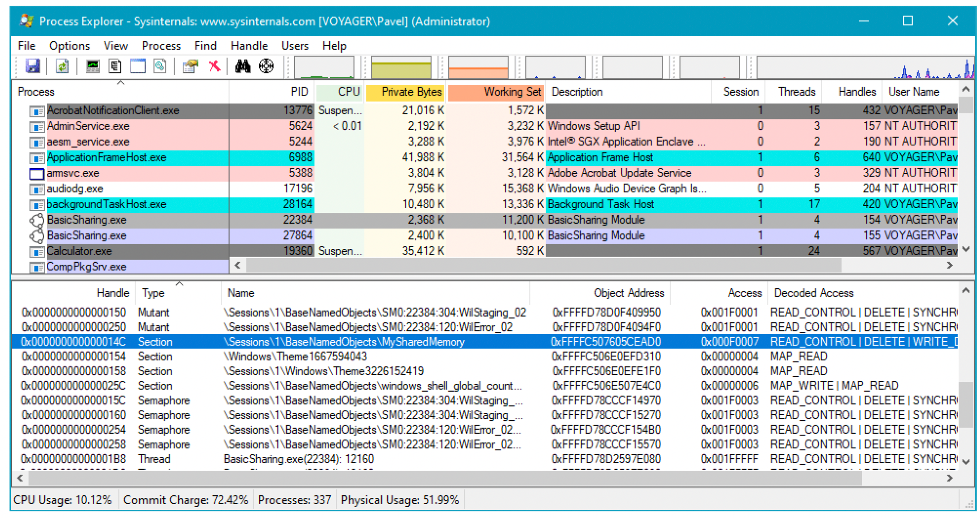Open the Process menu

(x=161, y=46)
